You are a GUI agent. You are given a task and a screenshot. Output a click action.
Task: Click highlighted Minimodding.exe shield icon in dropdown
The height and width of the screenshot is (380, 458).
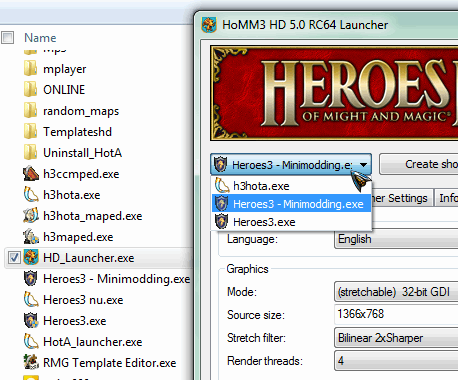(x=221, y=203)
